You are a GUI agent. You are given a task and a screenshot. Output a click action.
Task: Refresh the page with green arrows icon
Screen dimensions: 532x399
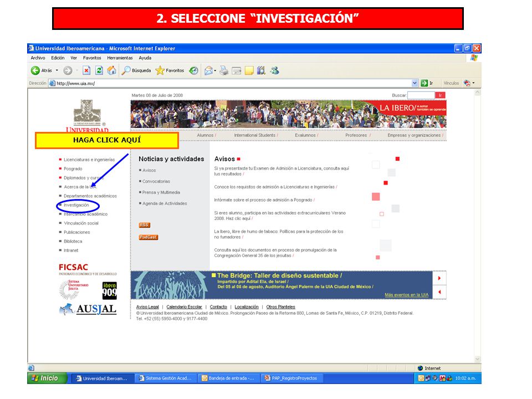[99, 70]
